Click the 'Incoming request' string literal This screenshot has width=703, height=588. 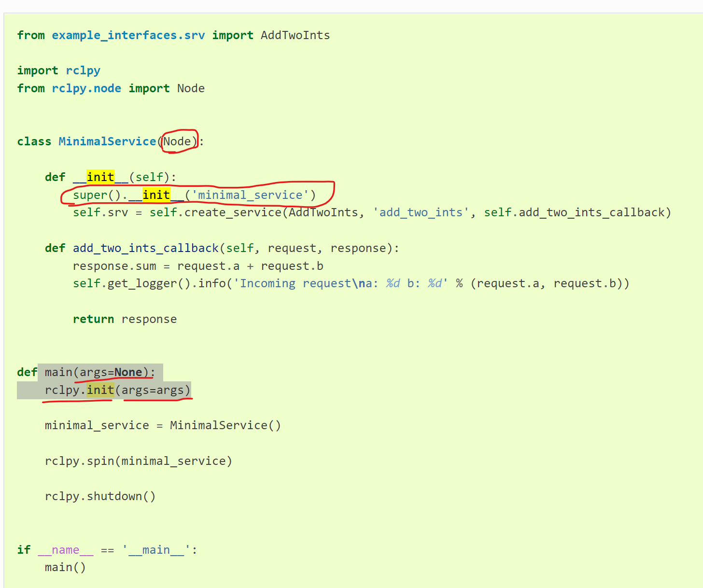[x=341, y=283]
